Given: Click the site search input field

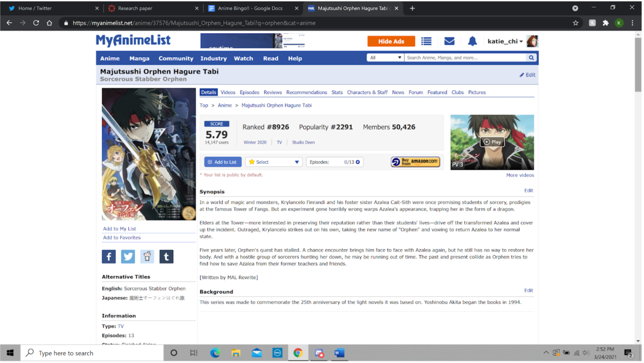Looking at the screenshot, I should (465, 58).
